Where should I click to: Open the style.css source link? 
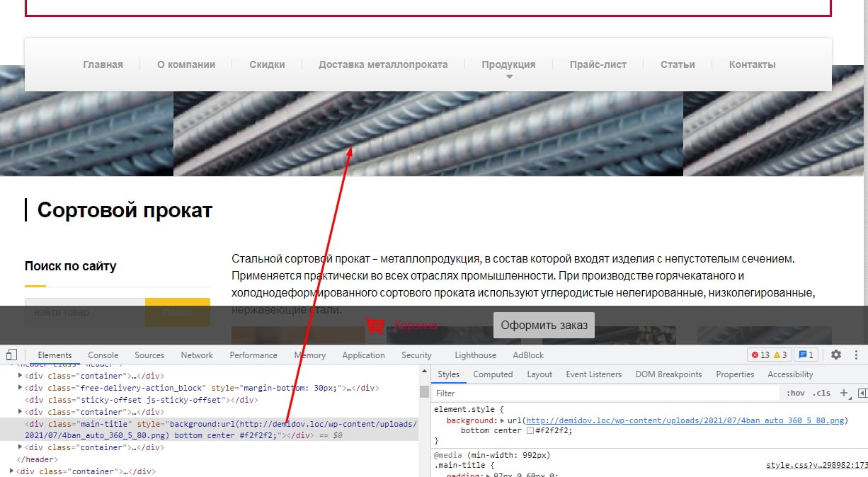[x=816, y=465]
